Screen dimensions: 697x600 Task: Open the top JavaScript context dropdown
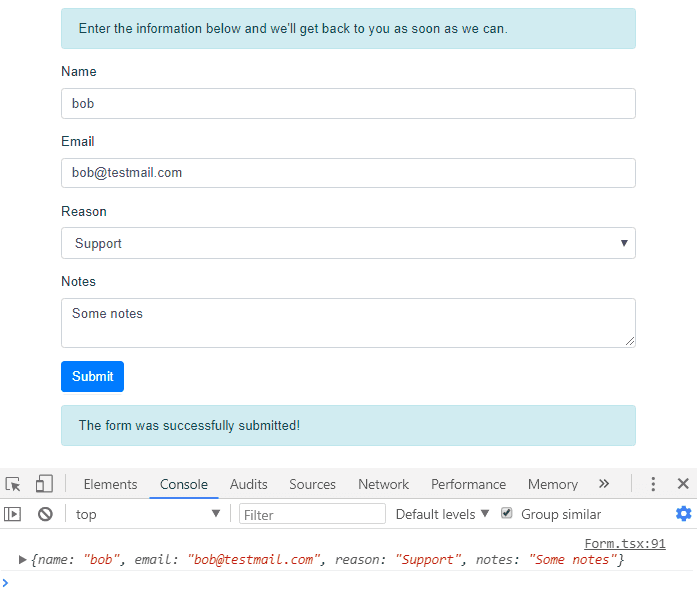[147, 514]
